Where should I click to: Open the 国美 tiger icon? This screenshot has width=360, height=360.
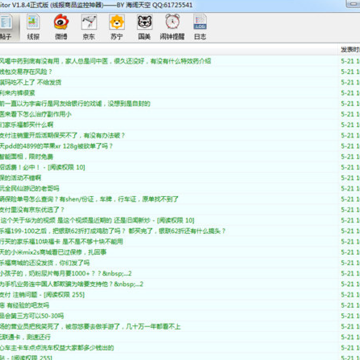point(144,28)
